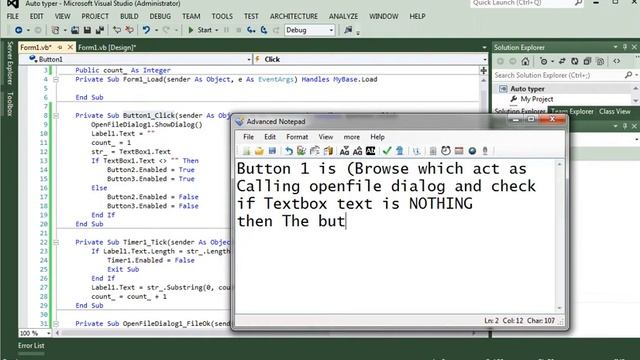Click the Uncomment selected lines icon
This screenshot has width=640, height=360.
pyautogui.click(x=129, y=30)
